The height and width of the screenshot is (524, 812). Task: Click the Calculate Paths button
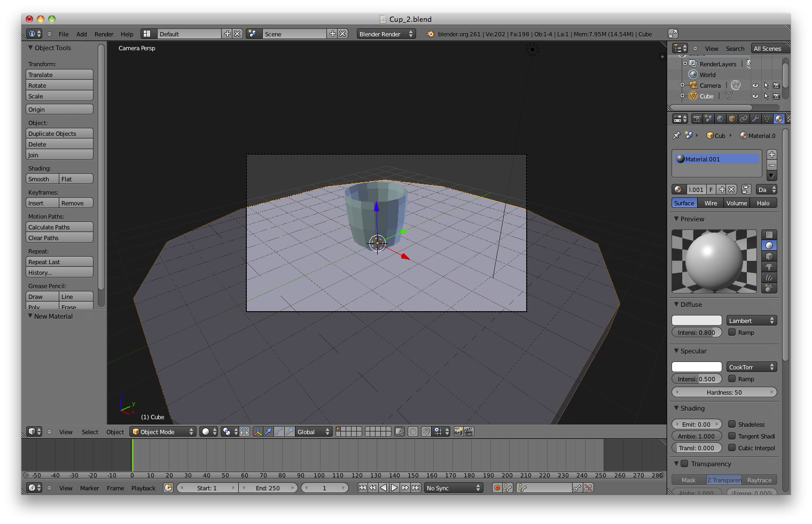click(x=59, y=227)
